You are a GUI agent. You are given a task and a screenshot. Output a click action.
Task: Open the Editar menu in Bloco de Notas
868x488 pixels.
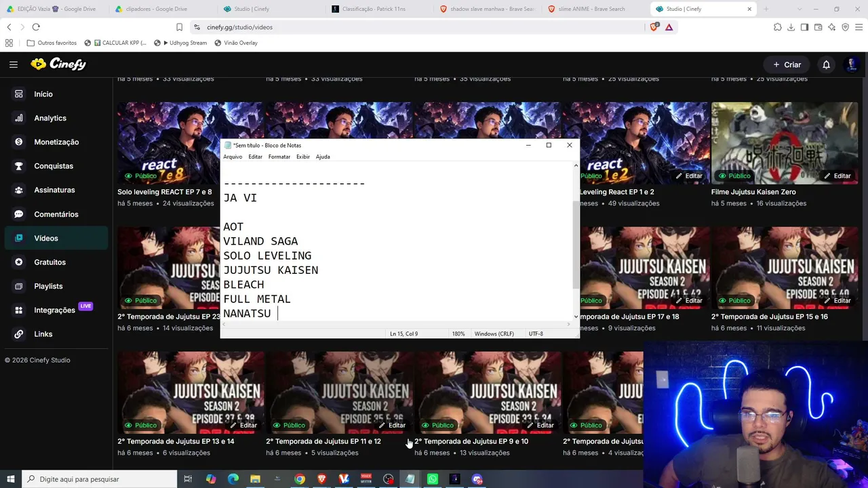(255, 157)
